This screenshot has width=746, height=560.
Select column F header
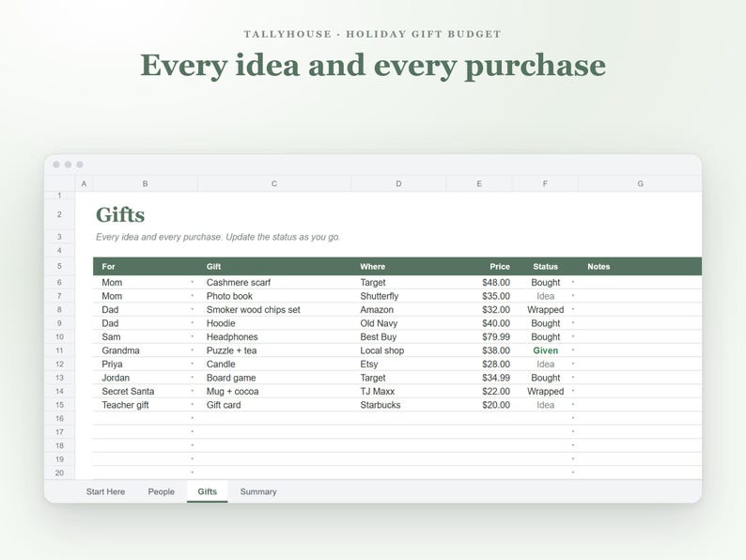coord(545,183)
